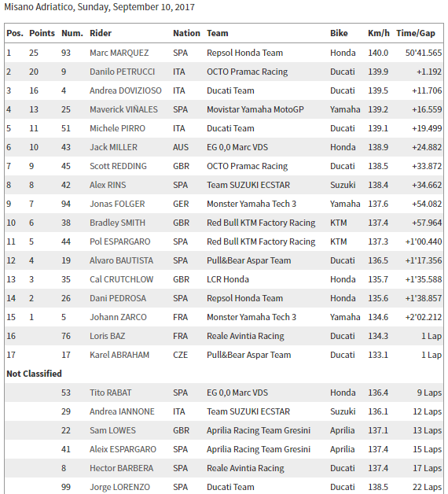Click Tito RABAT rider name

(111, 393)
